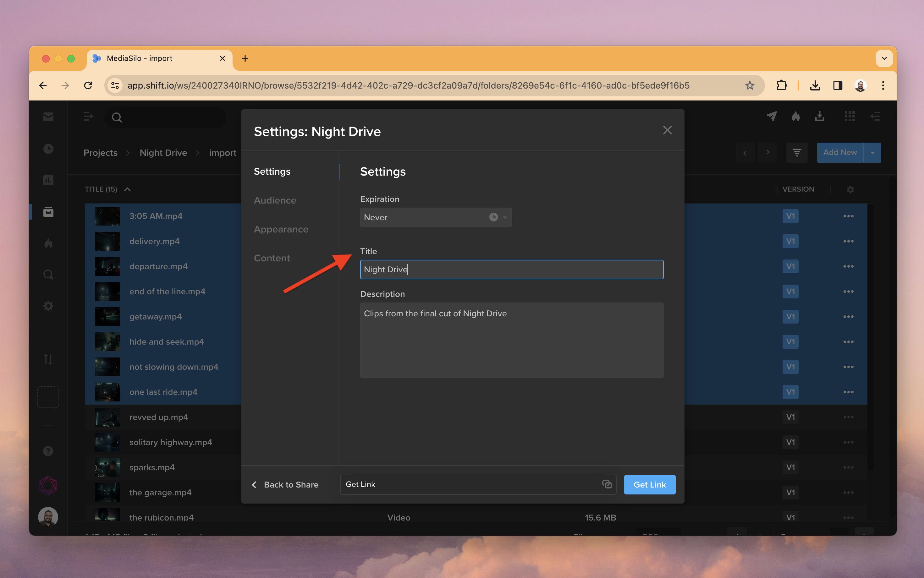The image size is (924, 578).
Task: Open more options for 3:05 AM.mp4
Action: (848, 216)
